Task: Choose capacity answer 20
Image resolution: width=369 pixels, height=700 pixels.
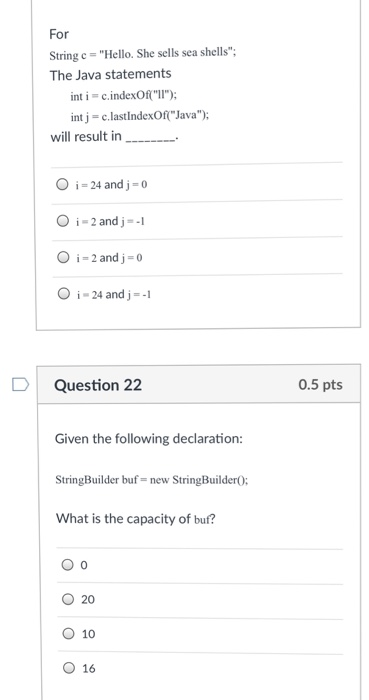Action: (68, 599)
